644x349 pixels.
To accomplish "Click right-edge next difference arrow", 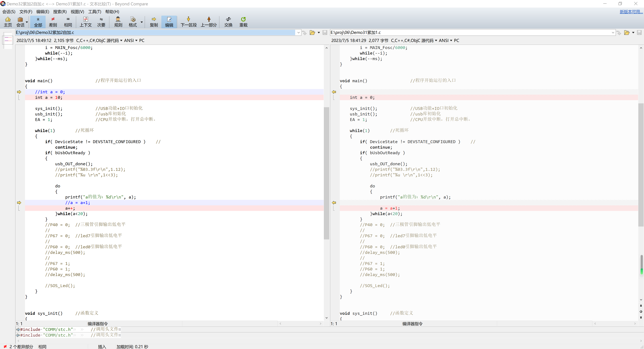I will [641, 317].
